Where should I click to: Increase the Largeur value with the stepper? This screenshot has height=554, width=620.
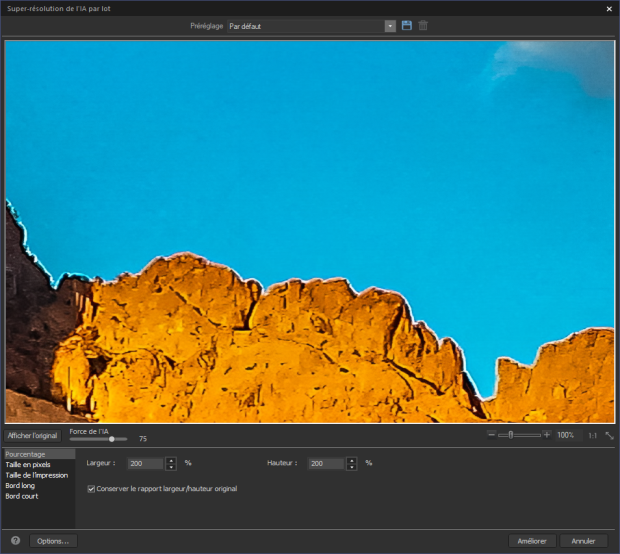[x=171, y=460]
